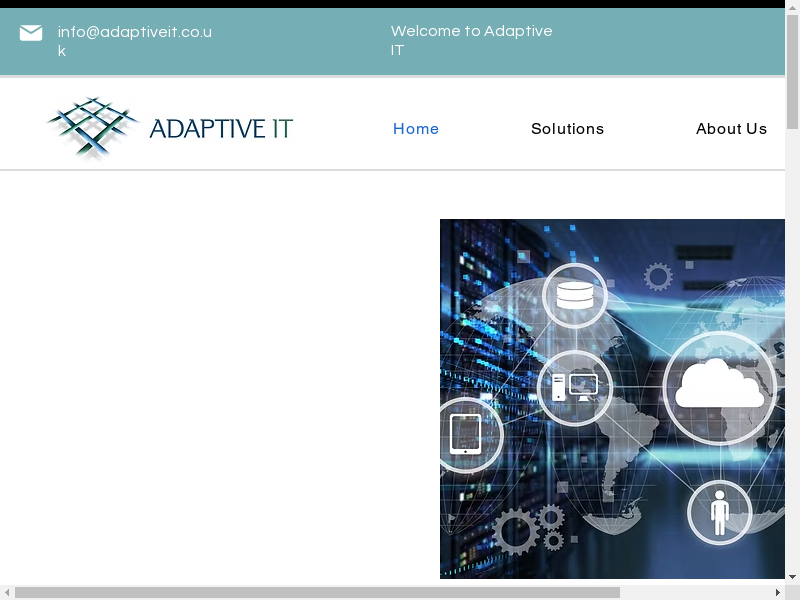Navigate to About Us
The width and height of the screenshot is (800, 600).
click(x=731, y=129)
